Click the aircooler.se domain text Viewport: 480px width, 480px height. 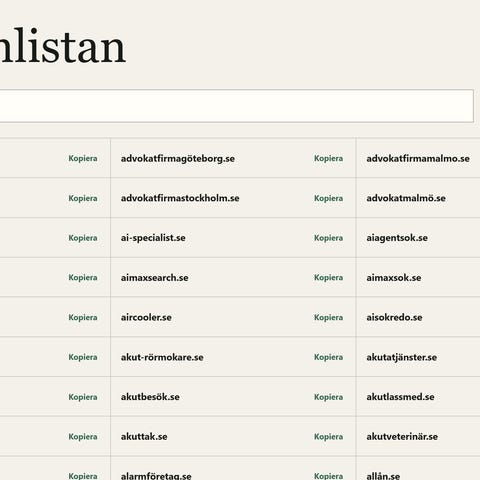pyautogui.click(x=146, y=317)
